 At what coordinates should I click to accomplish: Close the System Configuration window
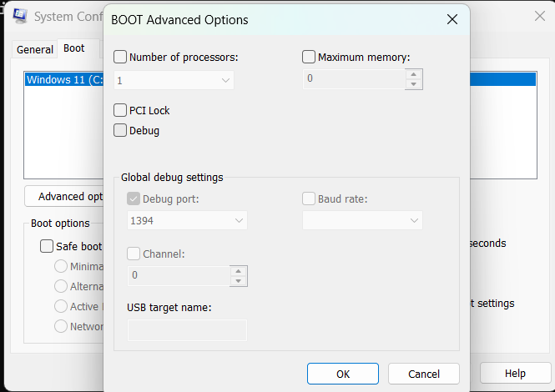click(539, 16)
